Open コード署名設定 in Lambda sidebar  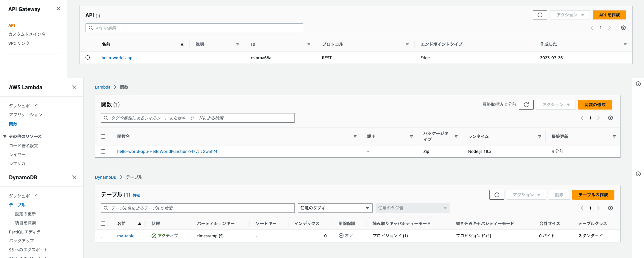point(24,145)
